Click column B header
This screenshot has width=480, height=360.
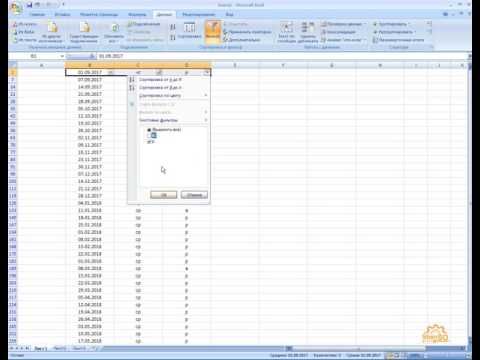[90, 65]
